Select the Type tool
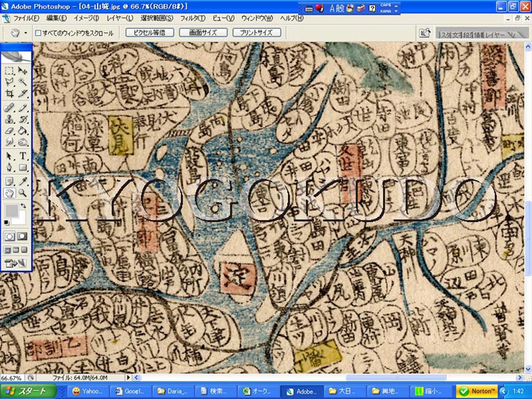This screenshot has height=399, width=532. pos(22,156)
